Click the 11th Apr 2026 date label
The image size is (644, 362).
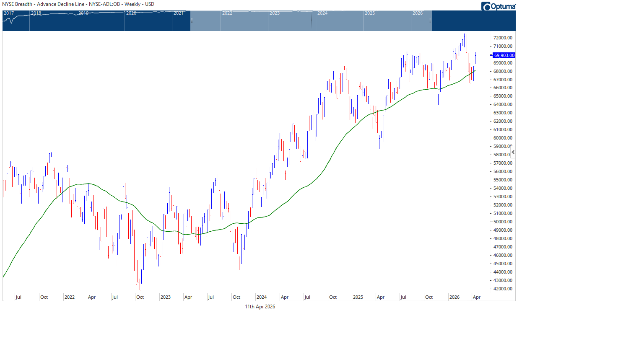coord(260,307)
